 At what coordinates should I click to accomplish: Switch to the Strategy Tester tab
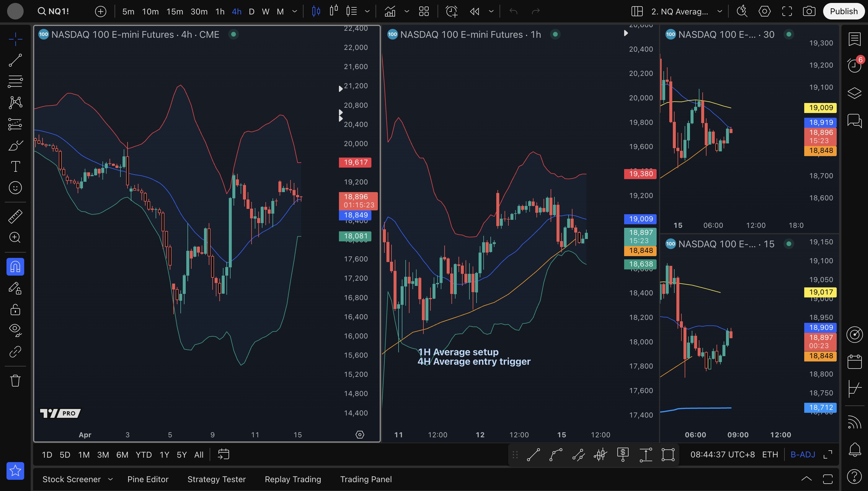pyautogui.click(x=216, y=479)
